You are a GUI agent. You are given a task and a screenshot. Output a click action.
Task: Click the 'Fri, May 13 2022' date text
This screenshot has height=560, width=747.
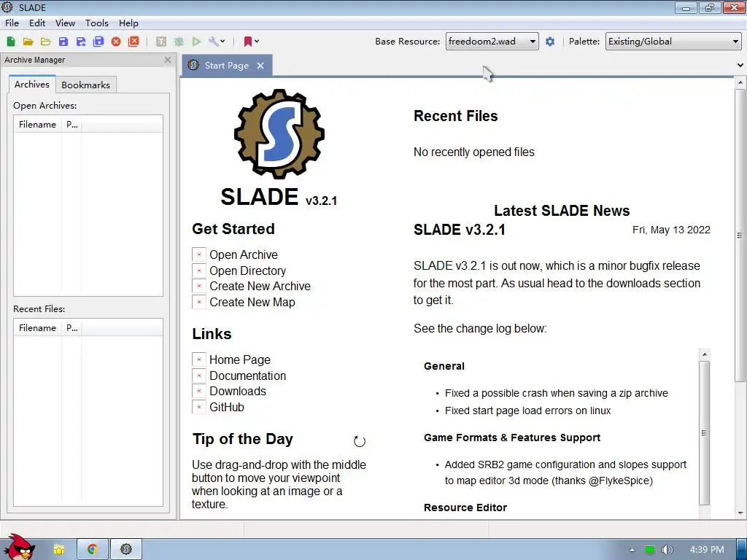pos(671,230)
